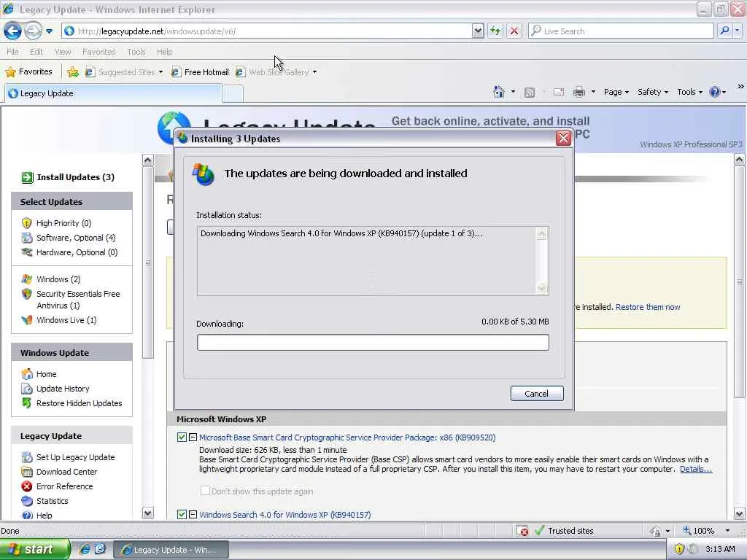Click the Security Essentials shield icon
Screen dimensions: 747x560
(27, 294)
